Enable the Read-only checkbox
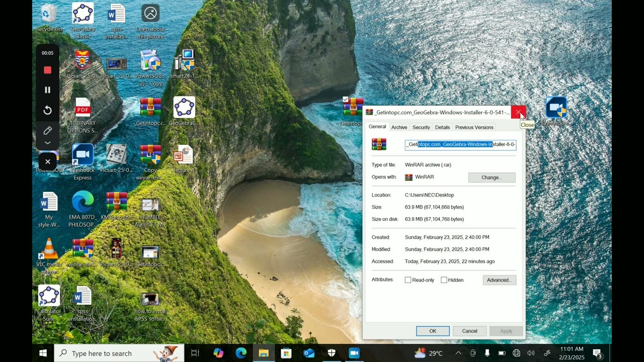The image size is (644, 362). click(x=408, y=280)
